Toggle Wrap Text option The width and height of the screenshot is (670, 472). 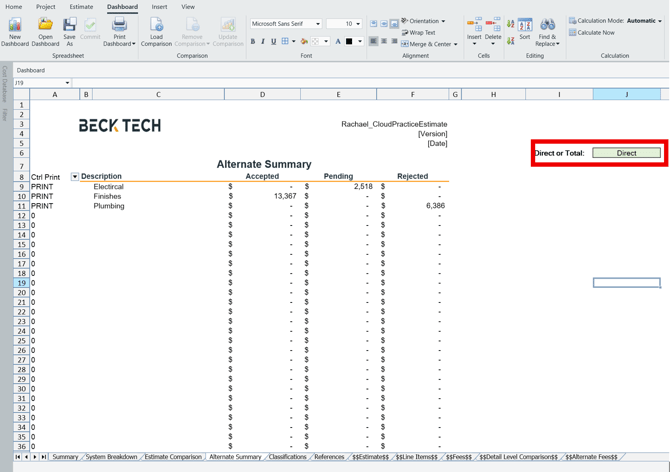coord(418,32)
